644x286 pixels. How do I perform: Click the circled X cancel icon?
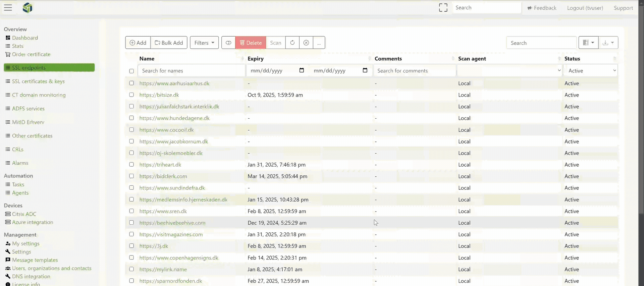click(x=306, y=43)
